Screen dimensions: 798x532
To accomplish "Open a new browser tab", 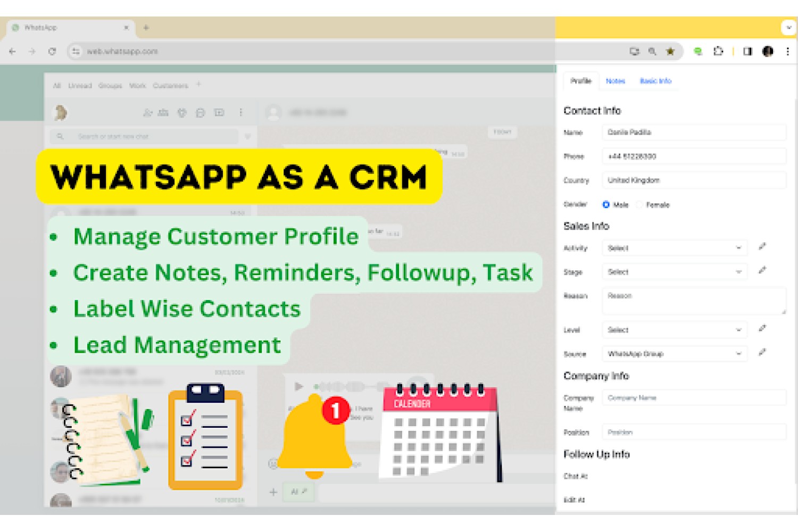I will tap(146, 28).
